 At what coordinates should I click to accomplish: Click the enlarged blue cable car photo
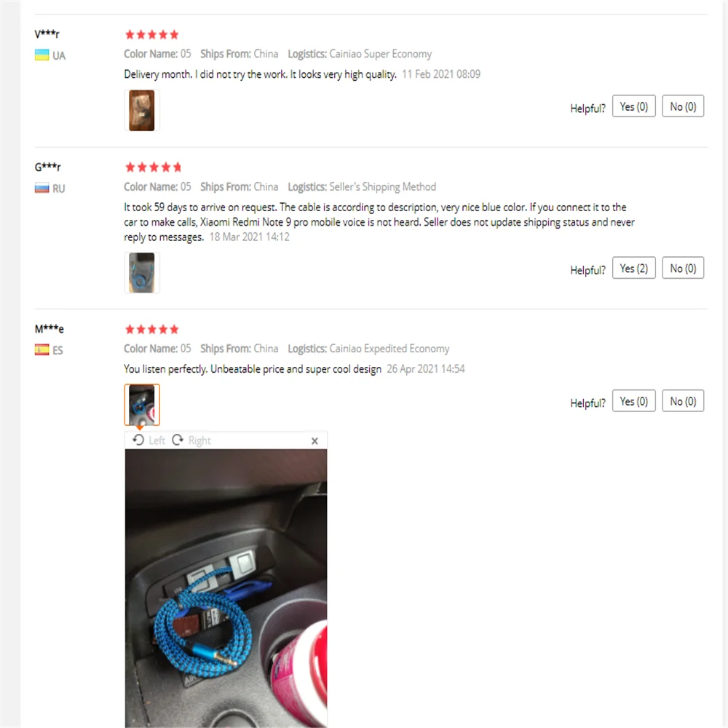(x=226, y=587)
